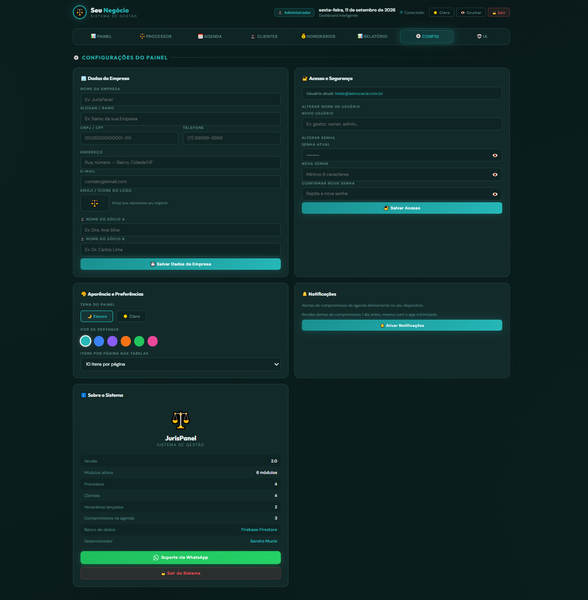Open the items per page dropdown

[x=181, y=364]
